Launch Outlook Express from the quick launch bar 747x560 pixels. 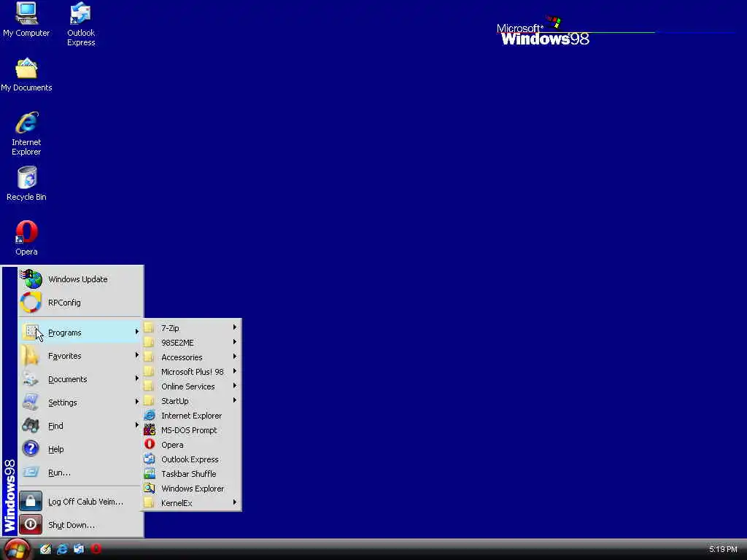pos(79,549)
